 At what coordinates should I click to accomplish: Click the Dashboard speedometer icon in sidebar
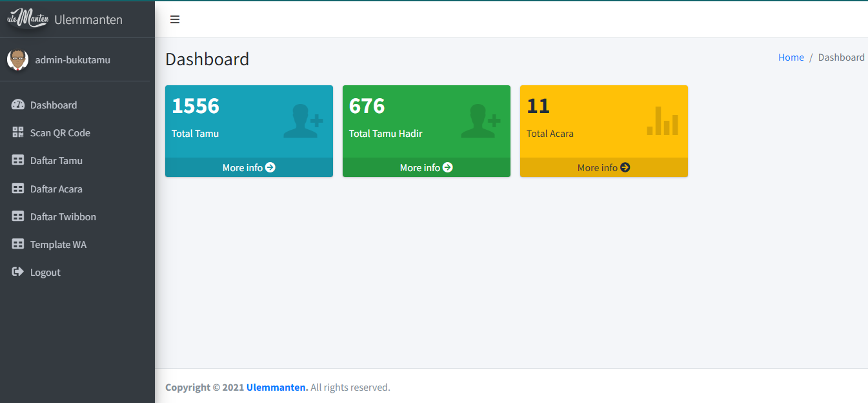18,105
